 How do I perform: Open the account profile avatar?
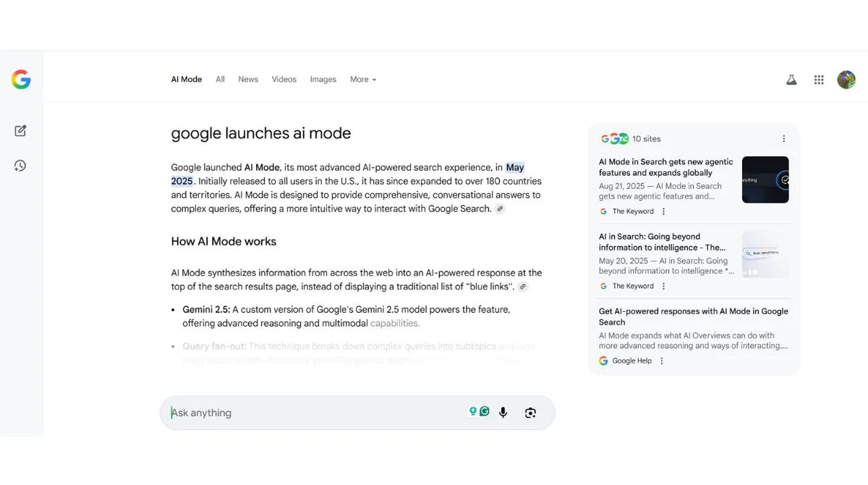pyautogui.click(x=846, y=80)
